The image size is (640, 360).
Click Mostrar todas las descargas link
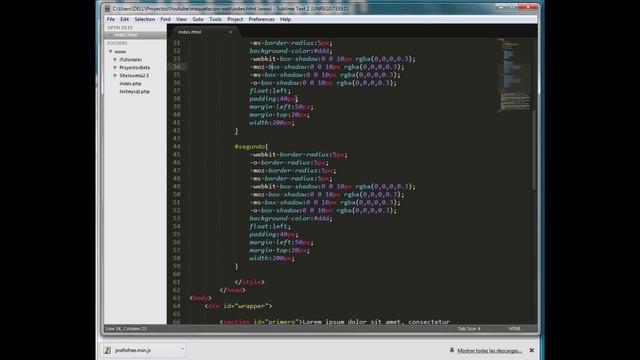489,351
